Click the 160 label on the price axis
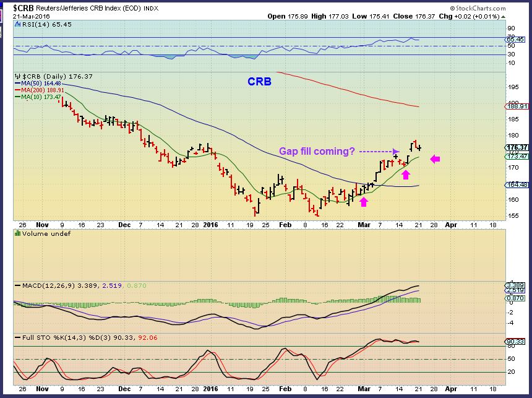Viewport: 532px width, 398px height. tap(513, 200)
